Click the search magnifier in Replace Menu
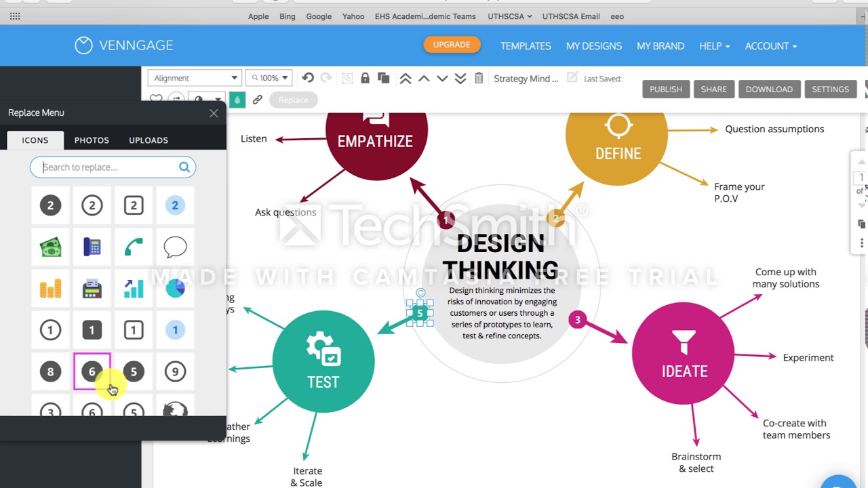The width and height of the screenshot is (868, 488). [184, 167]
